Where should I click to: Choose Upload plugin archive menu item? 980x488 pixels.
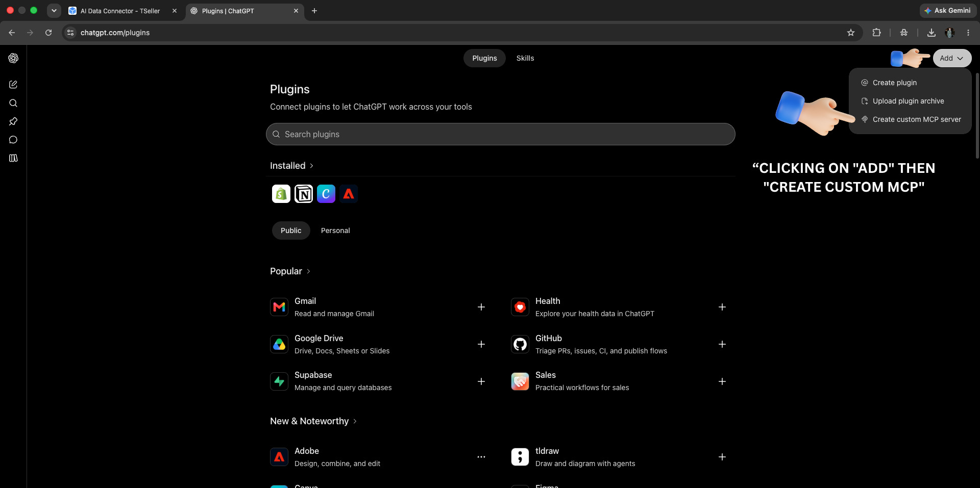pos(910,101)
